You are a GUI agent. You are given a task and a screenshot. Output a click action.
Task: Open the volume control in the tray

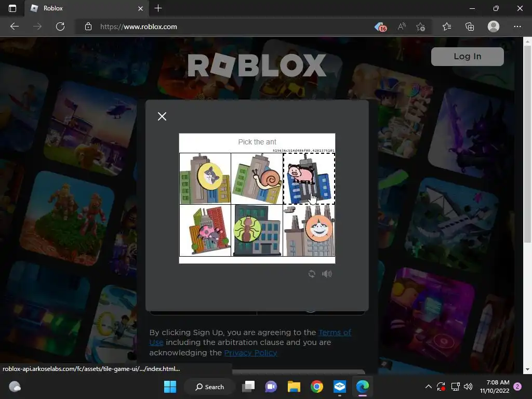(x=468, y=387)
